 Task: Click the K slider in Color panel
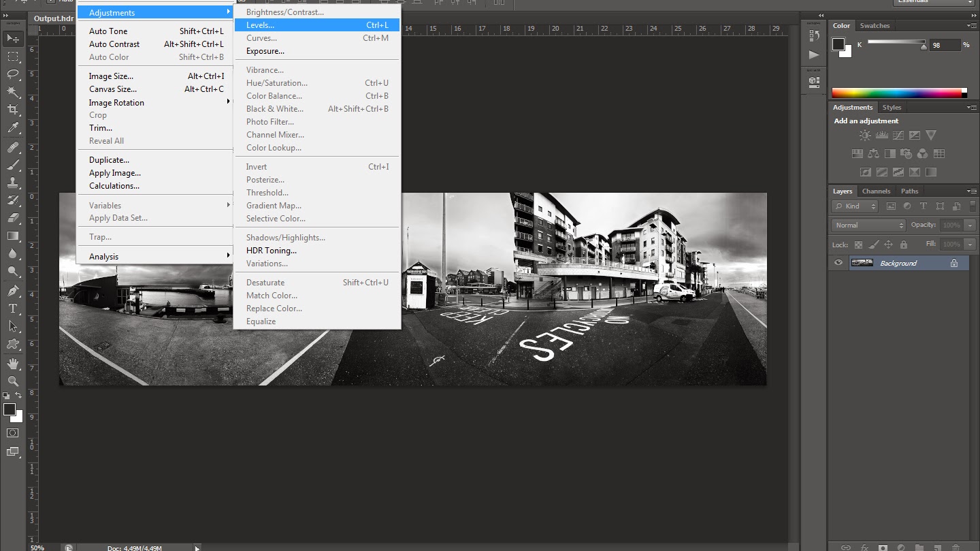897,44
